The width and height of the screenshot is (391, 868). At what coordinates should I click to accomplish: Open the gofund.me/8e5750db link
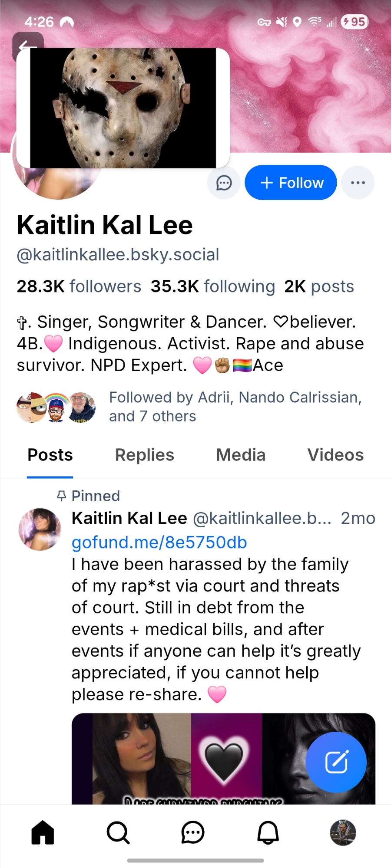159,542
